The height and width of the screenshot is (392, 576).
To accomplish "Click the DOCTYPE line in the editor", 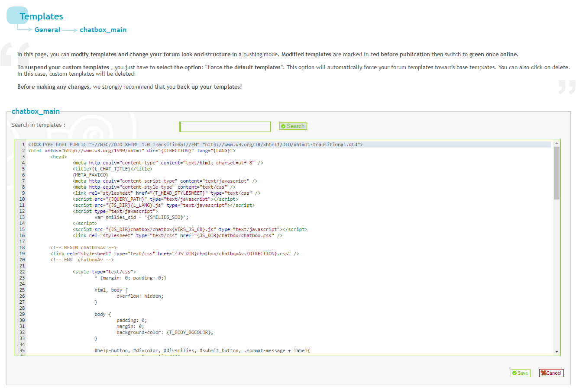I will click(195, 145).
